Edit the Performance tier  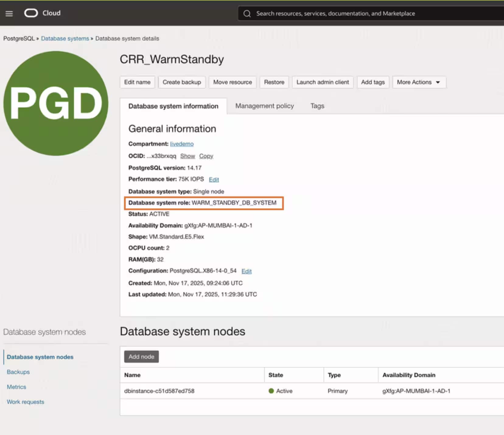click(x=214, y=180)
